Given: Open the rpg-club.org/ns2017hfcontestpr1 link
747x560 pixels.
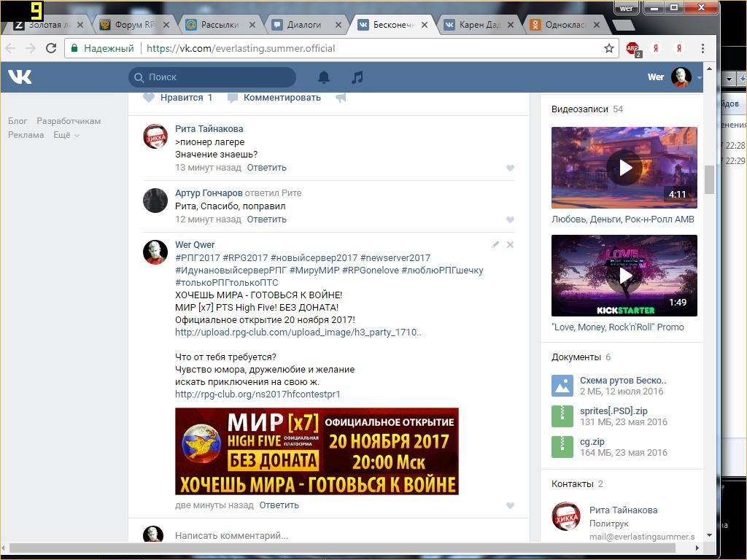Looking at the screenshot, I should pyautogui.click(x=258, y=394).
